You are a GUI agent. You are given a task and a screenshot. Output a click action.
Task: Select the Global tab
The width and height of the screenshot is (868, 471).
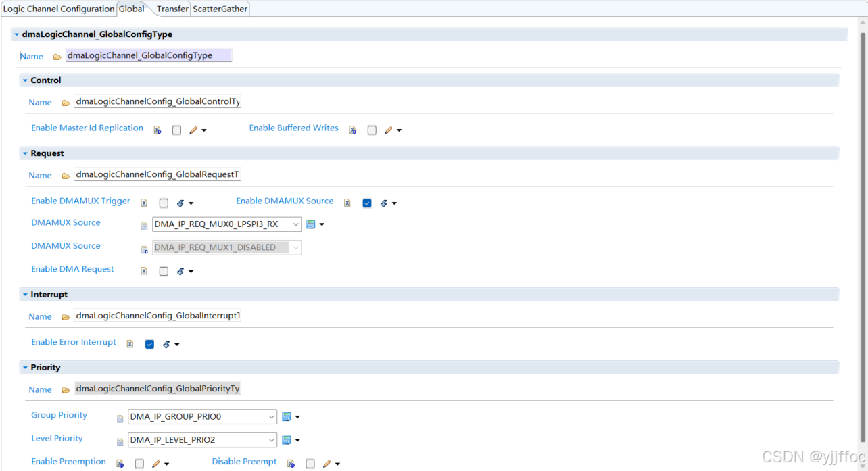pos(132,9)
